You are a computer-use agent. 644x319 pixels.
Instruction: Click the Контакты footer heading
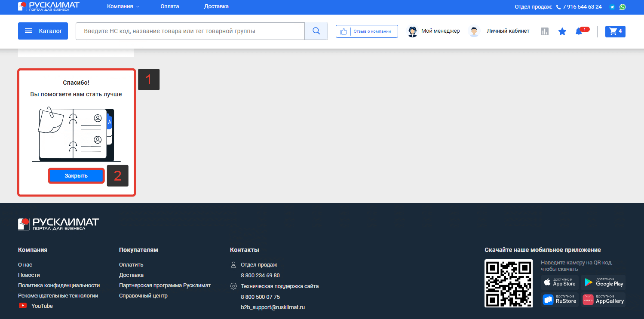tap(244, 250)
